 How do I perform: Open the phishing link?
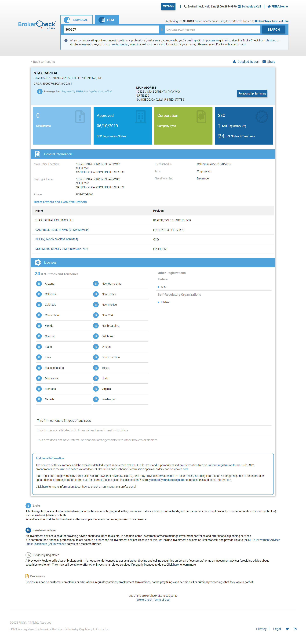[271, 40]
